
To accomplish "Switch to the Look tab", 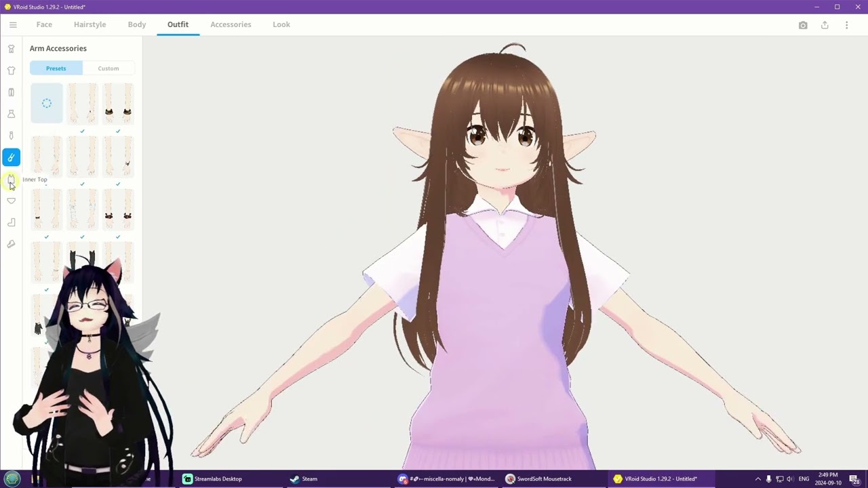I will (x=281, y=24).
